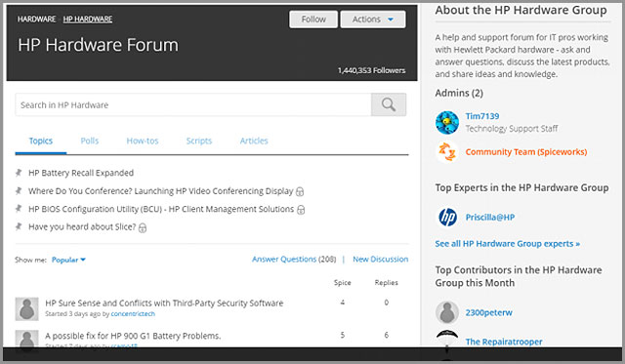Open the Popular sort dropdown

point(68,260)
